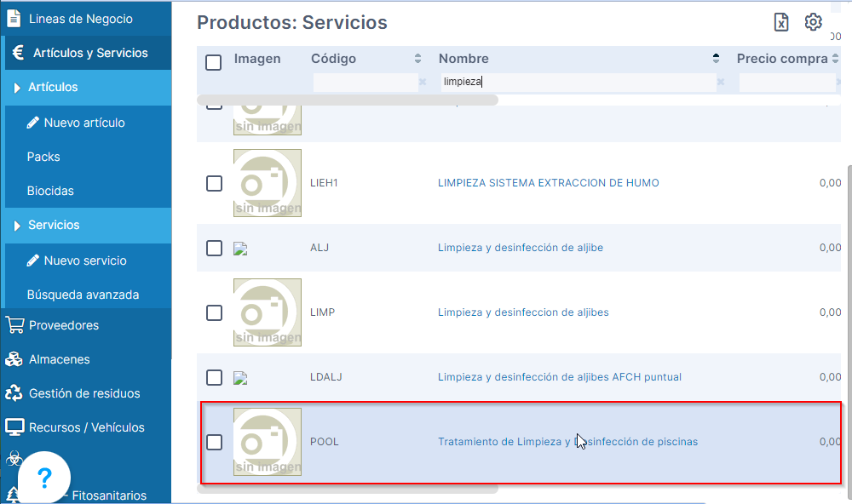Check the box for the LIEH1 row
Image resolution: width=852 pixels, height=504 pixels.
pos(214,183)
